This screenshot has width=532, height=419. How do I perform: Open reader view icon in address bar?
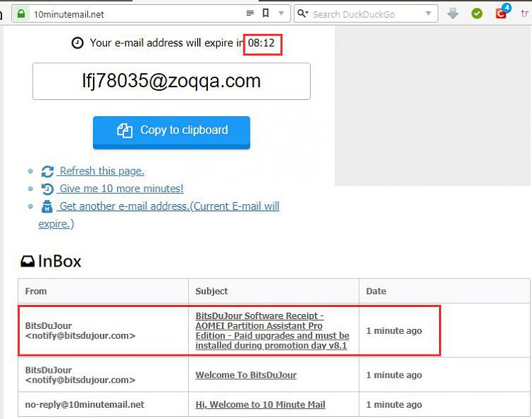pos(250,13)
